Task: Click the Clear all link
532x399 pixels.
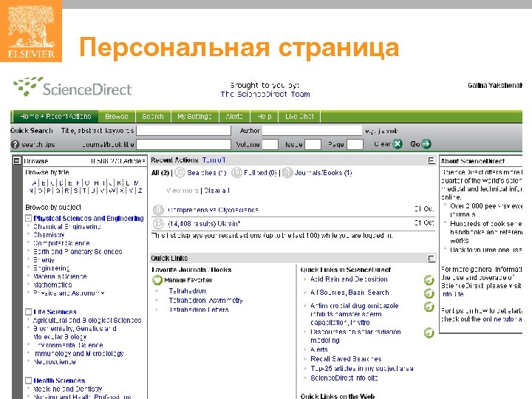Action: [216, 191]
